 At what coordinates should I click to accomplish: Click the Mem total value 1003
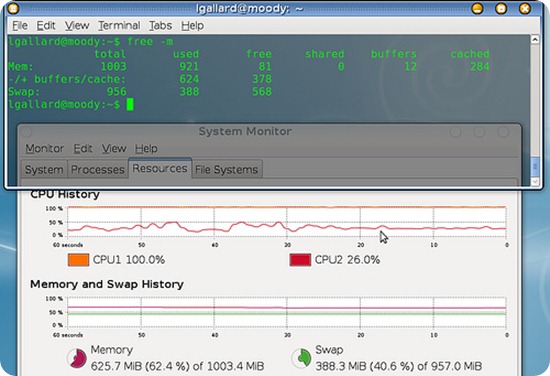[113, 66]
